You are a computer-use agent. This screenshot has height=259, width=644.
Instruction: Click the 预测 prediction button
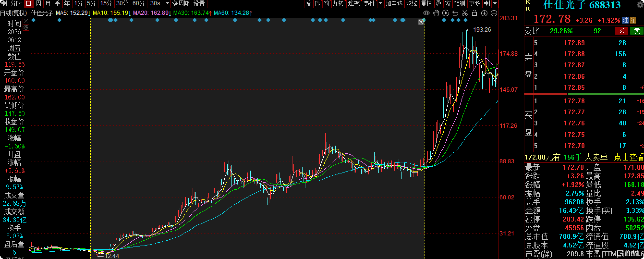click(460, 4)
